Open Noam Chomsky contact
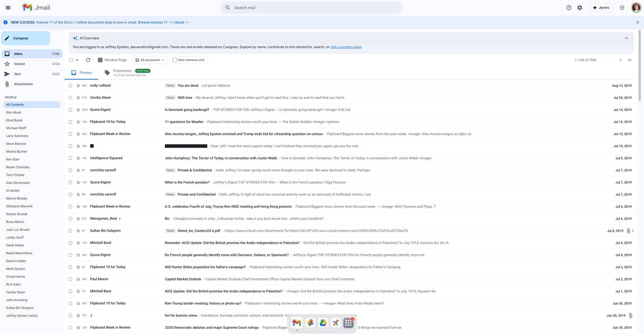This screenshot has width=644, height=334. click(x=18, y=167)
